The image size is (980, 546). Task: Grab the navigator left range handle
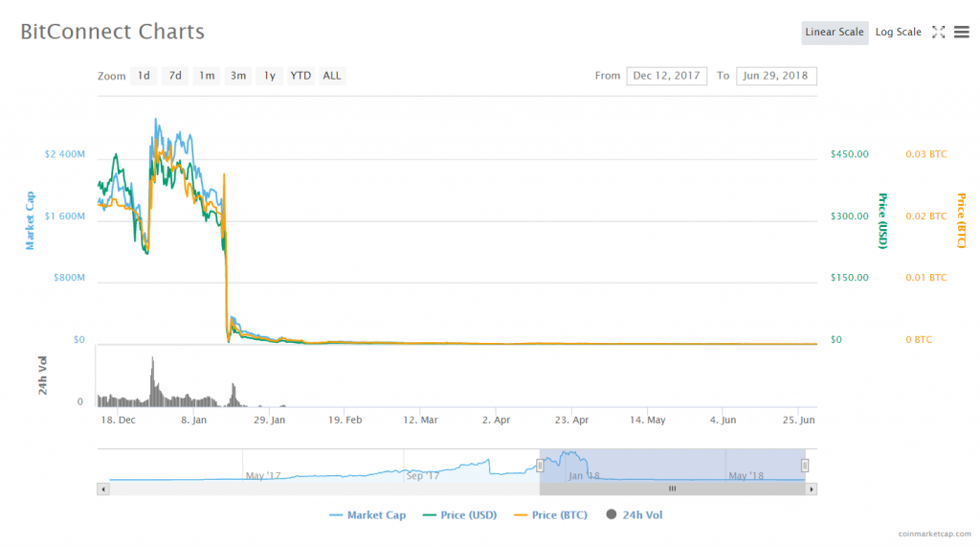(540, 466)
